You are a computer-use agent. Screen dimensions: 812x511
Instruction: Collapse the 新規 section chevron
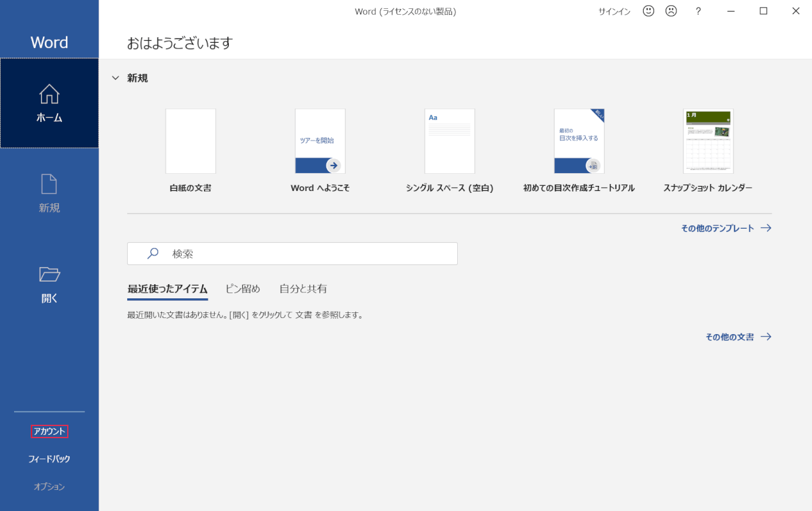click(116, 78)
